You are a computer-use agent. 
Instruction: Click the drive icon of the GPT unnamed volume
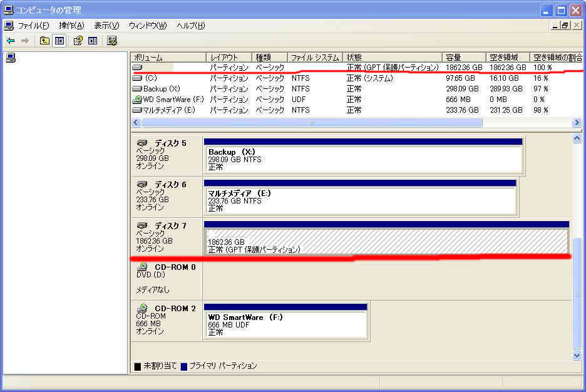click(138, 68)
